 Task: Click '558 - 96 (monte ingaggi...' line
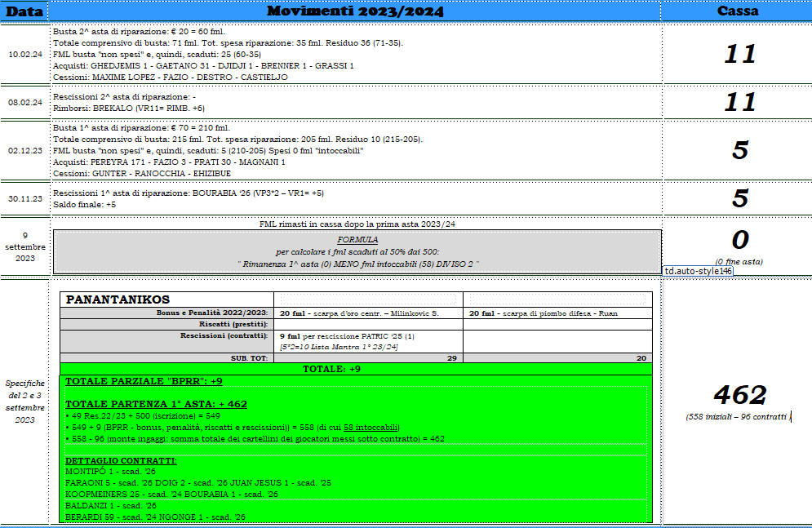[x=255, y=438]
